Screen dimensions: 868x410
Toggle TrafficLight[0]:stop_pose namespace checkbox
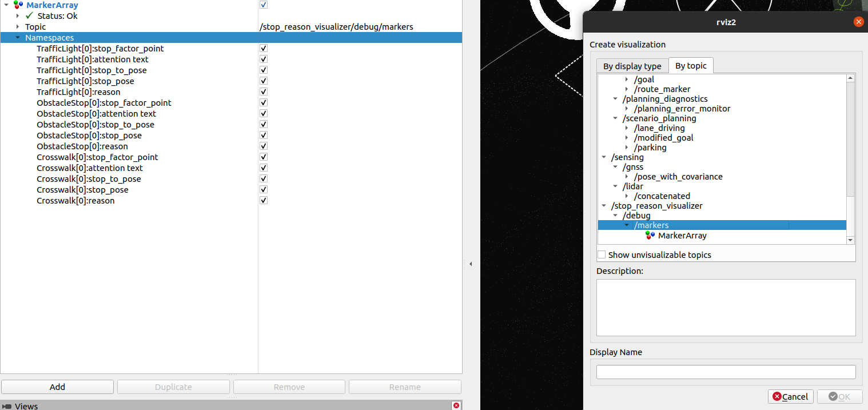(264, 81)
